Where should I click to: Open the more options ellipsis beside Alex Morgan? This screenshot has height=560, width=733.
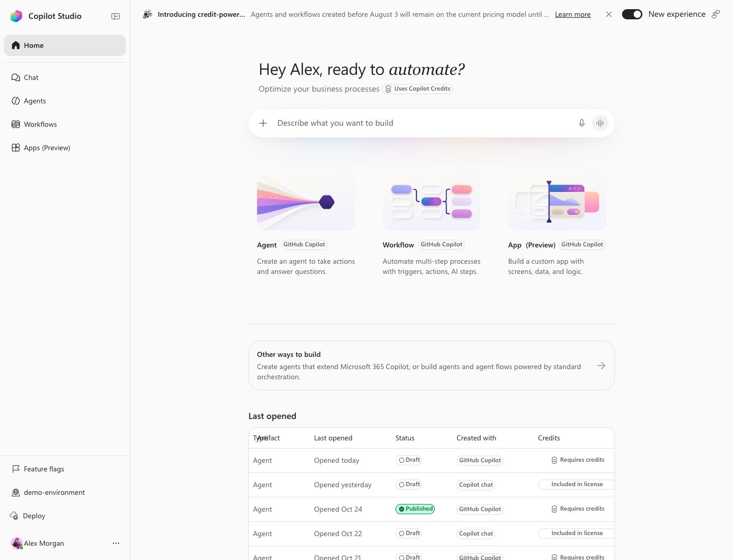point(116,543)
